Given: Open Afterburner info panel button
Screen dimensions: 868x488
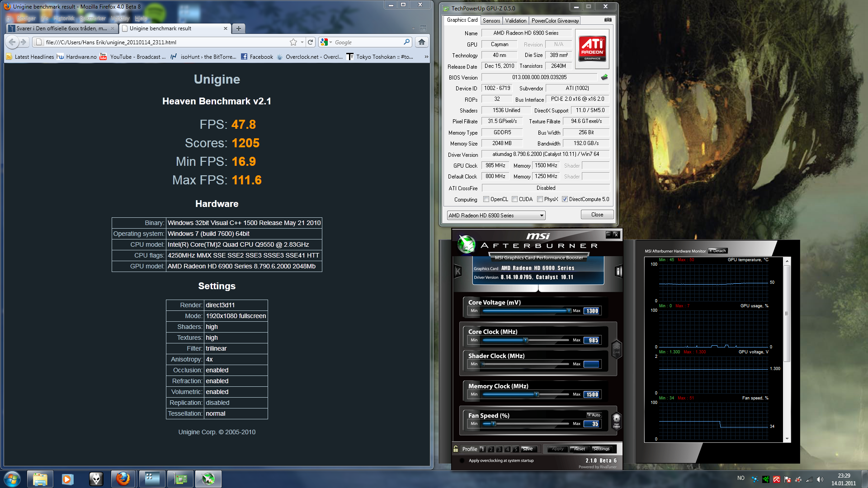Looking at the screenshot, I should point(618,271).
